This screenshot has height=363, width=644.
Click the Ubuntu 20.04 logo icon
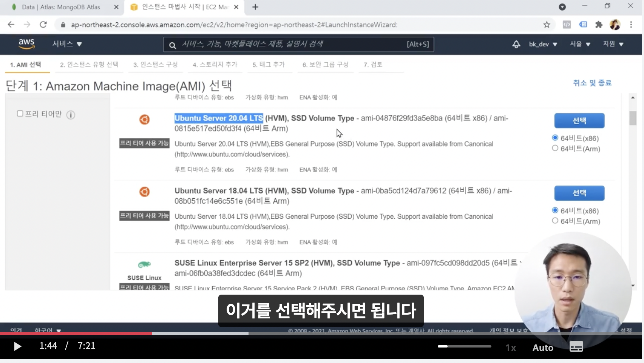144,119
